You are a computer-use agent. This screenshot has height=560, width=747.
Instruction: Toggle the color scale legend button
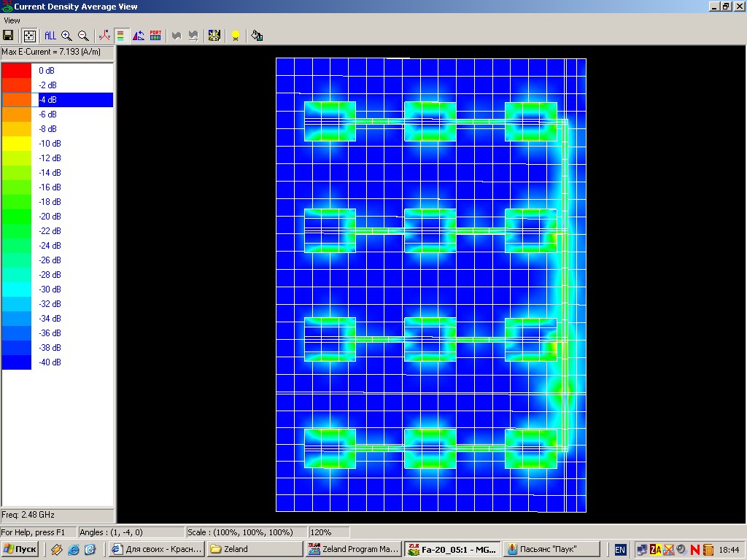pyautogui.click(x=121, y=35)
